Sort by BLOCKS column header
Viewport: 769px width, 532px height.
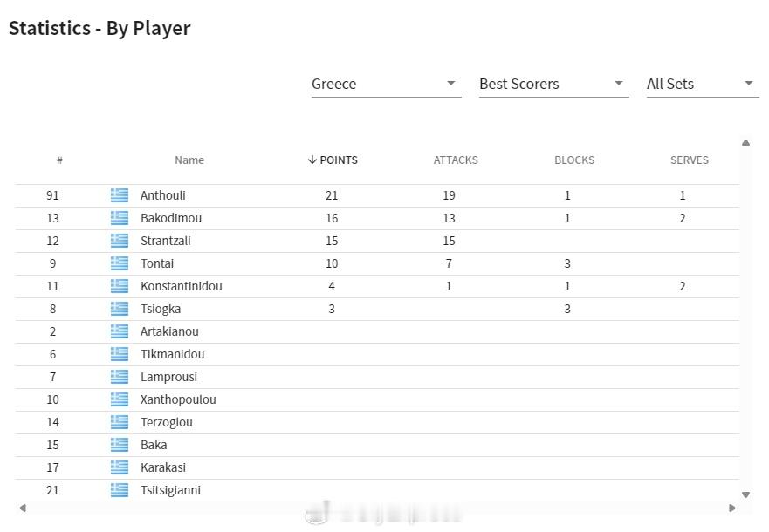(x=574, y=160)
